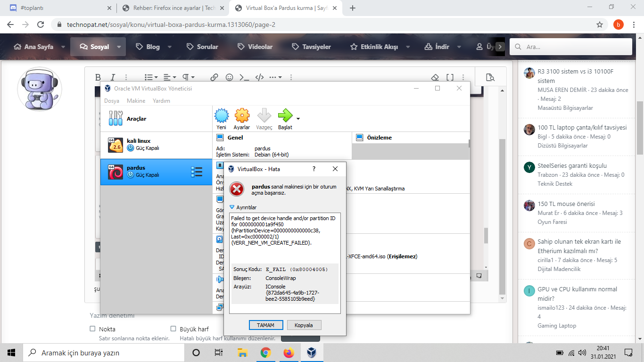The width and height of the screenshot is (644, 362).
Task: Open the Chrome profile avatar
Action: [x=619, y=25]
